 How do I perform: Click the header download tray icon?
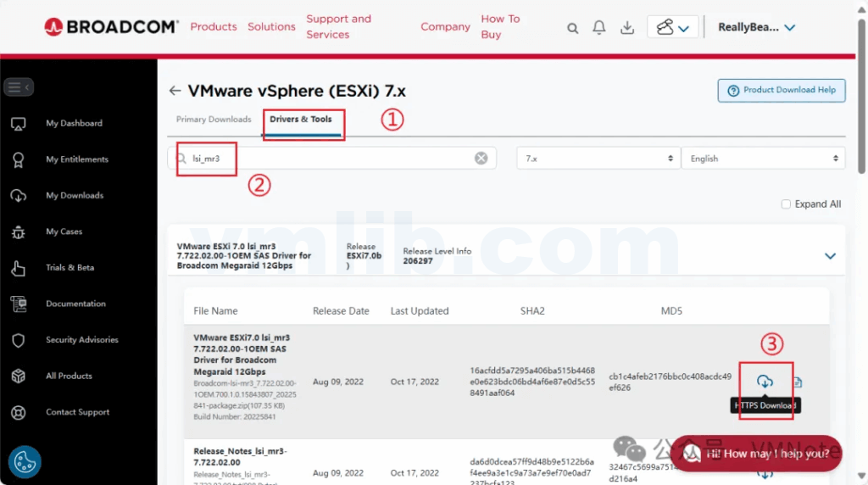click(627, 28)
